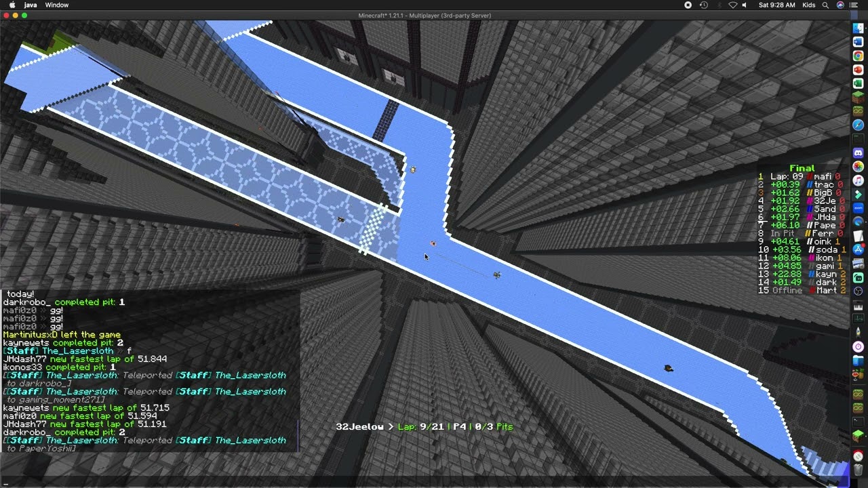The image size is (868, 488).
Task: Open Photos app from the dock
Action: pos(858,166)
